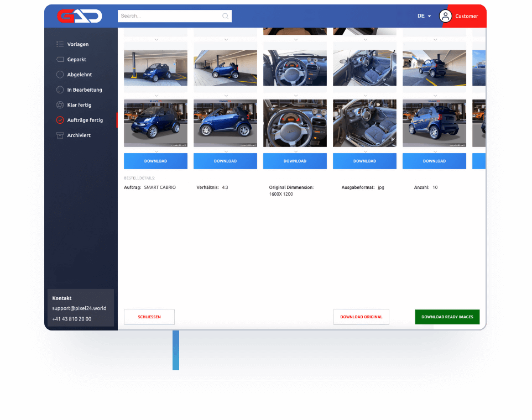Click into the Search input field

pos(169,16)
